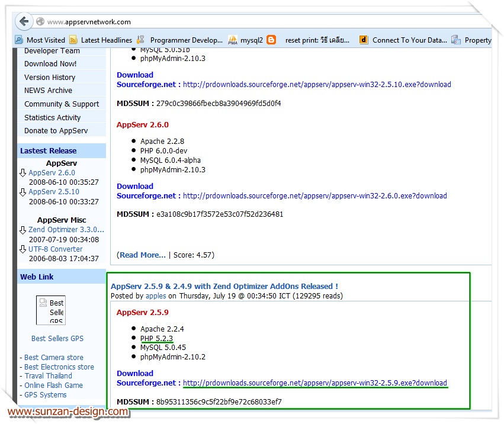Click Sourceforge.net label for 2.6.0 download
Viewport: 504px width, 424px height.
[x=146, y=196]
